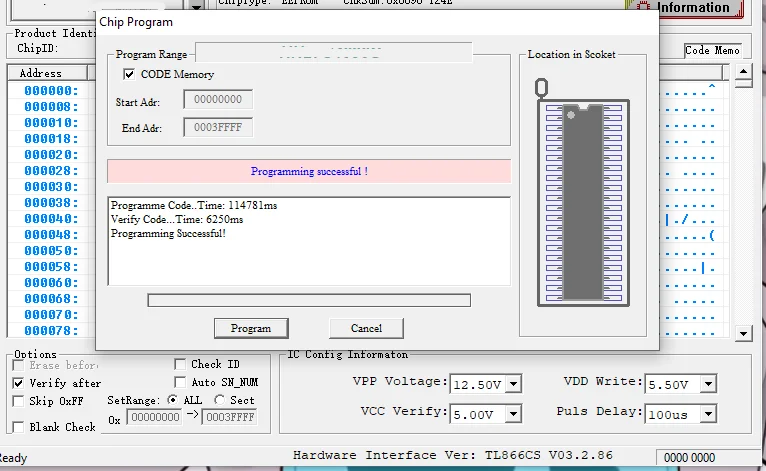Enable the Check ID checkbox
Image resolution: width=766 pixels, height=471 pixels.
(180, 364)
